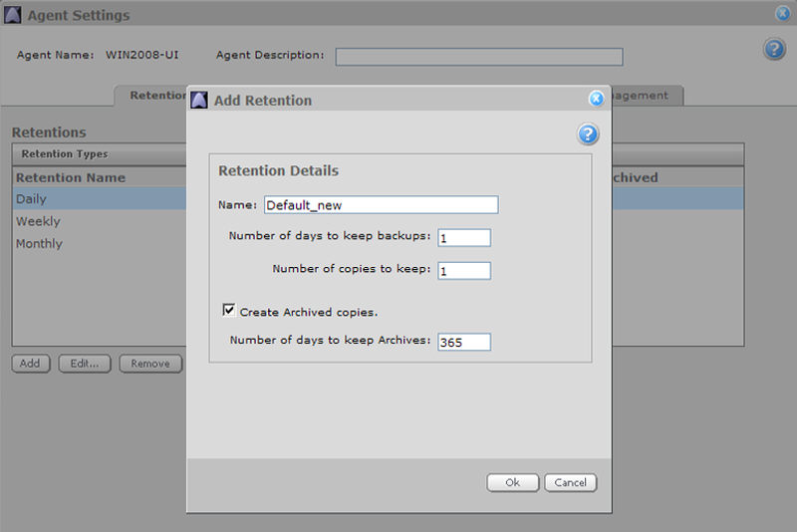Click the Agent Settings window logo icon
This screenshot has width=797, height=532.
pos(14,15)
